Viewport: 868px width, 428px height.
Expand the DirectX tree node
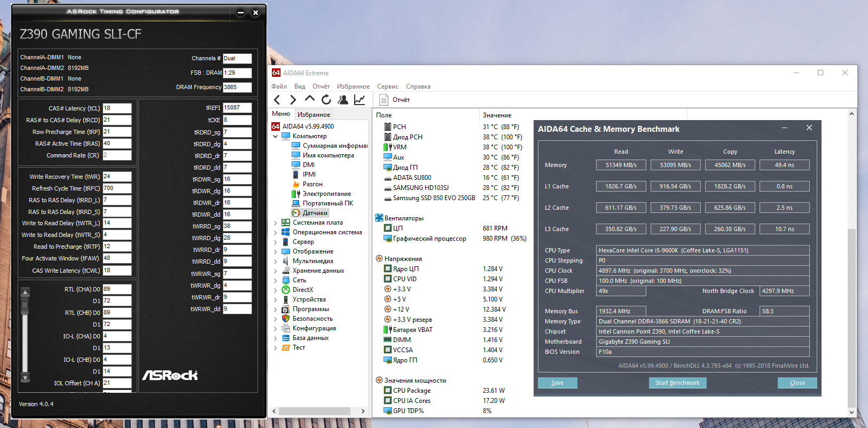[276, 290]
